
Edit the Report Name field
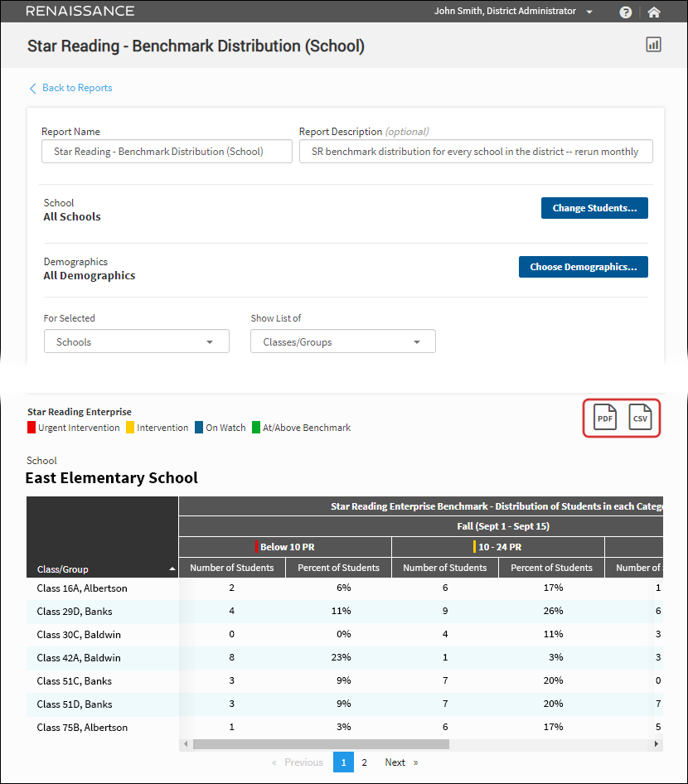tap(167, 152)
